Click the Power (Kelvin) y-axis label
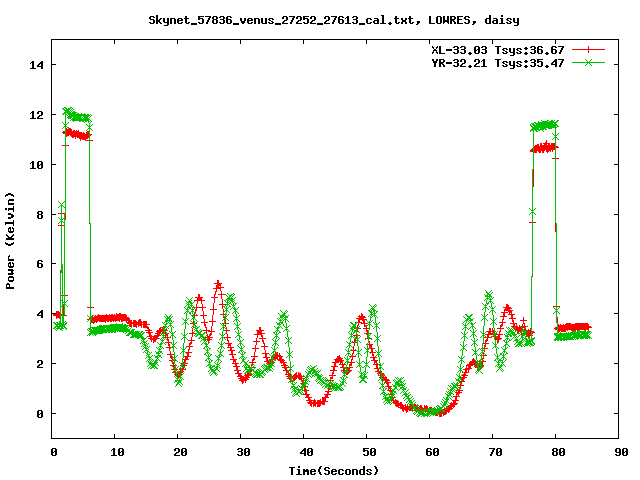Image resolution: width=640 pixels, height=480 pixels. coord(10,241)
